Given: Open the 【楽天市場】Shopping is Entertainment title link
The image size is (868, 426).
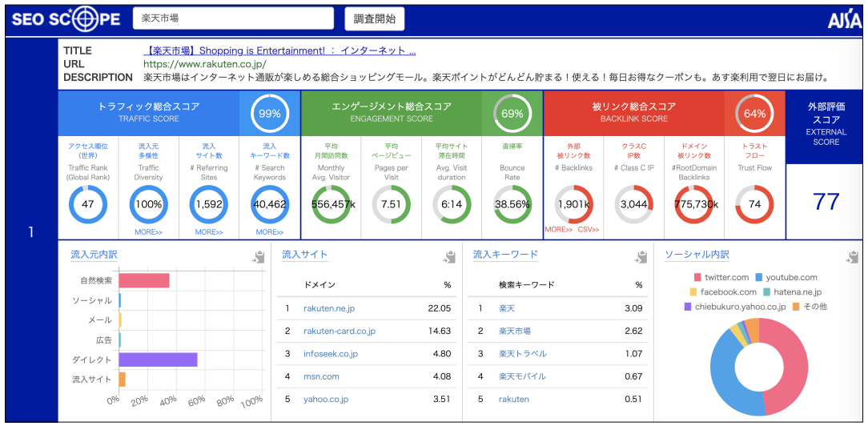Looking at the screenshot, I should (279, 51).
